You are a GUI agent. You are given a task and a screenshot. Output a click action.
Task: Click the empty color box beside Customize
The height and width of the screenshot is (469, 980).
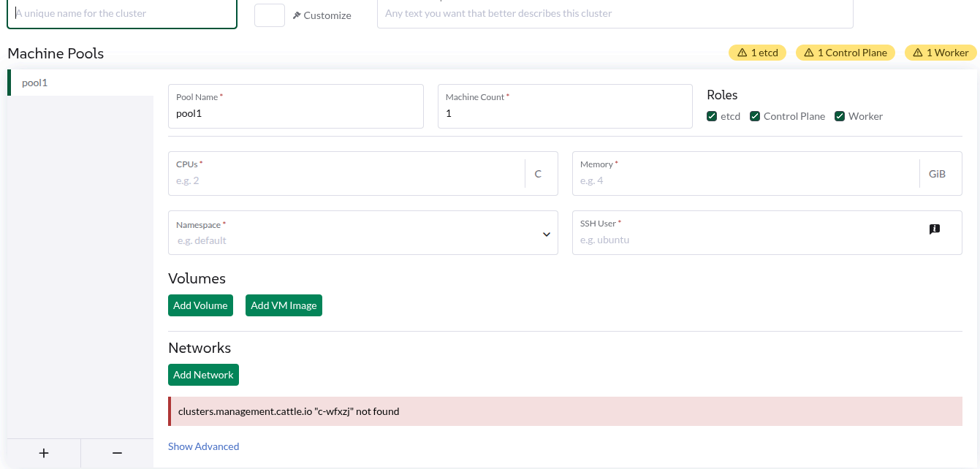click(269, 15)
